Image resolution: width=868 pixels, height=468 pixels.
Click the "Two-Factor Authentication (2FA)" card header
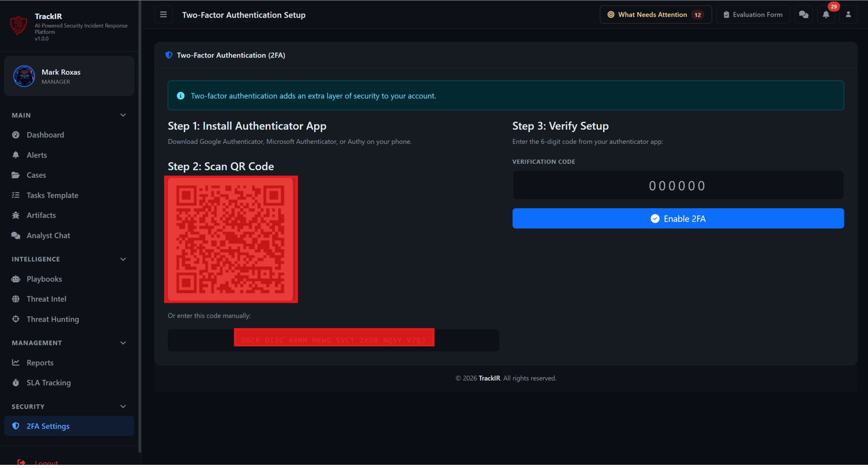tap(231, 55)
